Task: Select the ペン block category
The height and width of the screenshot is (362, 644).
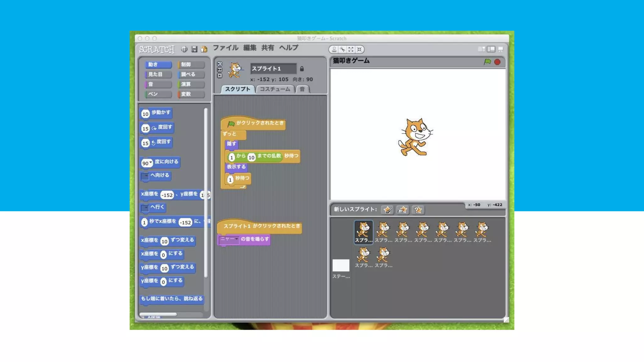Action: [158, 94]
